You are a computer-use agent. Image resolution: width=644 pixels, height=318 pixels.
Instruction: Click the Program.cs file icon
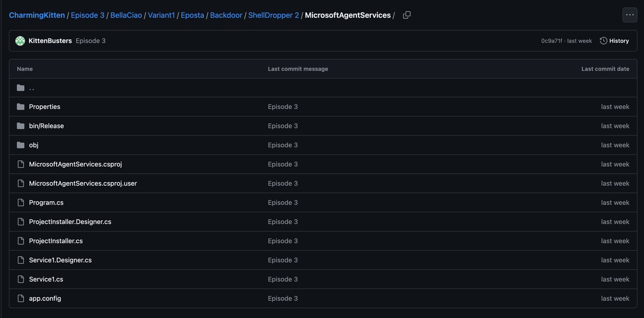pos(21,203)
